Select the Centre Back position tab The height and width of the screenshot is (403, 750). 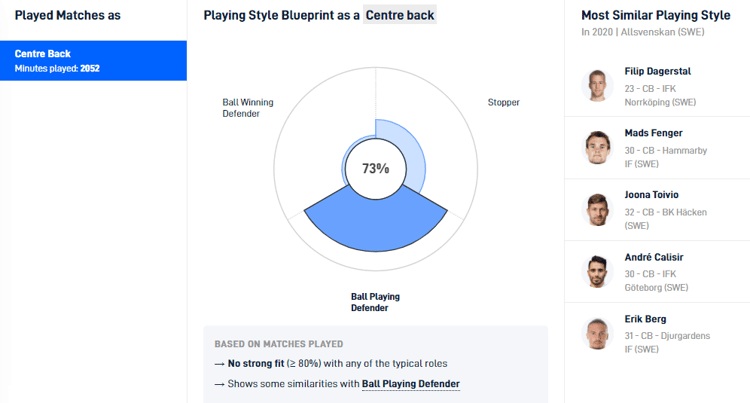click(93, 60)
